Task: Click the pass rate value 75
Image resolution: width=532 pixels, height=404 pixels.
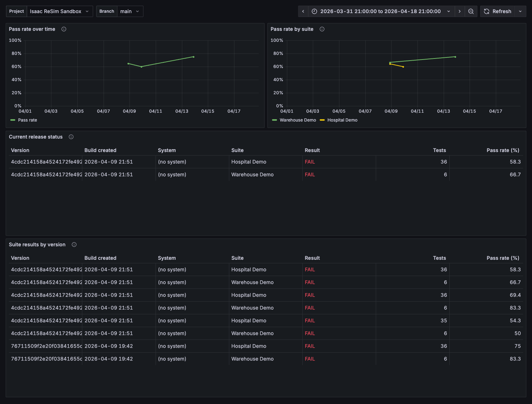Action: (x=517, y=346)
